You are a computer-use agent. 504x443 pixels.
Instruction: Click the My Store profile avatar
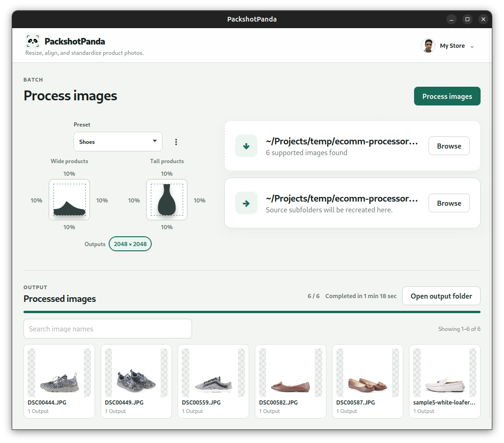pos(428,45)
